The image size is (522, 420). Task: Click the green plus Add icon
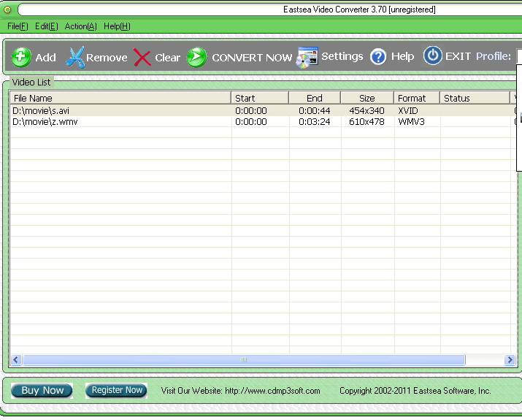point(21,57)
